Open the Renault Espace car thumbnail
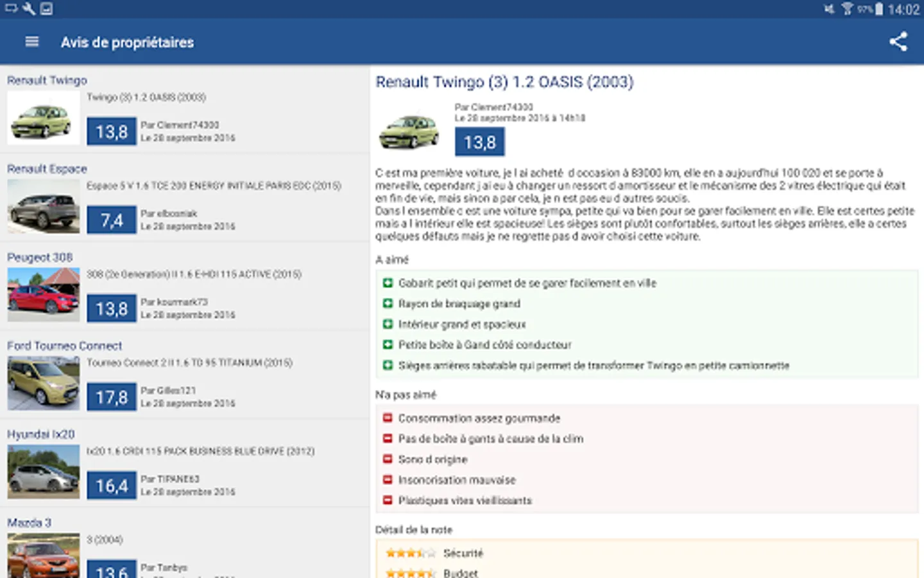The height and width of the screenshot is (578, 924). pos(44,206)
